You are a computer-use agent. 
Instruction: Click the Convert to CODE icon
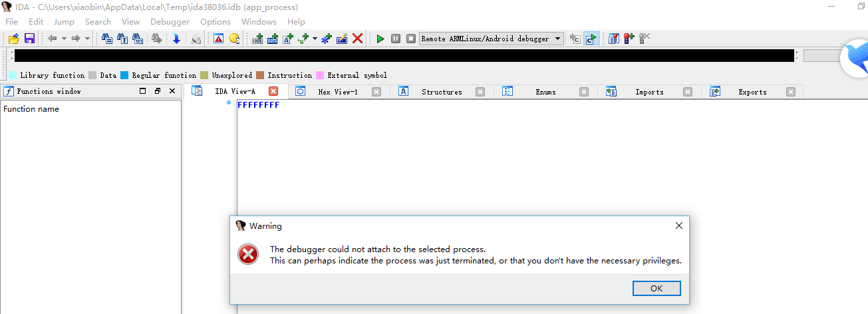[258, 39]
